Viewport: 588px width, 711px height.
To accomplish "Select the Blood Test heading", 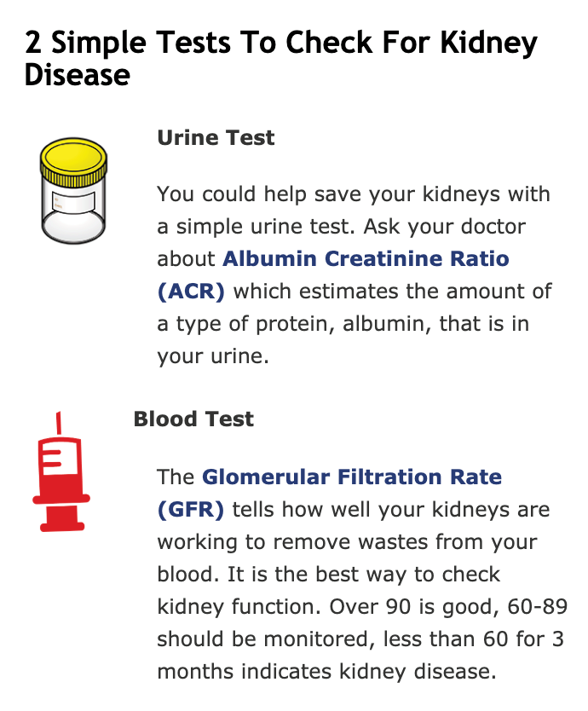I will click(x=193, y=419).
